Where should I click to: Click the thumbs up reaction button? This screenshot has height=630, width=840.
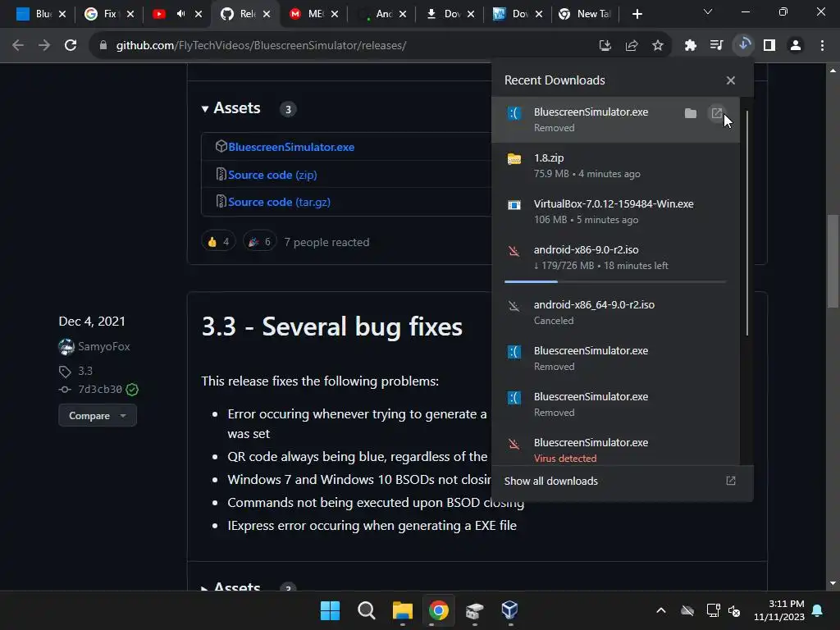click(x=218, y=242)
